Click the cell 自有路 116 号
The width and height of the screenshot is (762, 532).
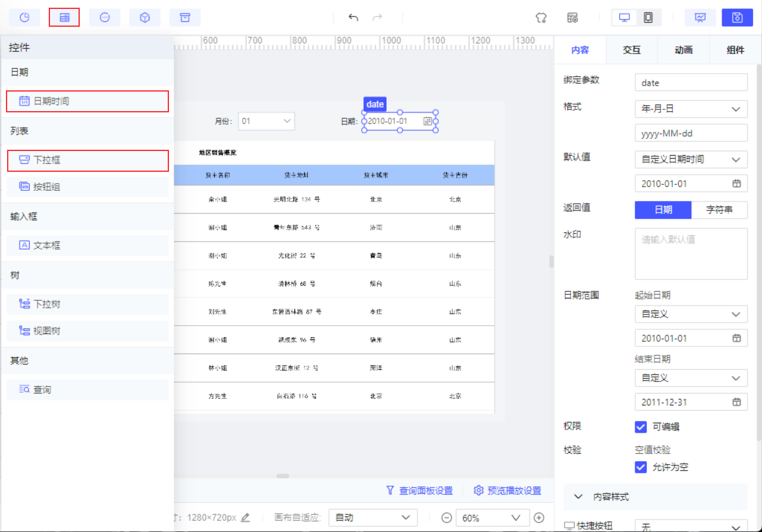pos(296,396)
